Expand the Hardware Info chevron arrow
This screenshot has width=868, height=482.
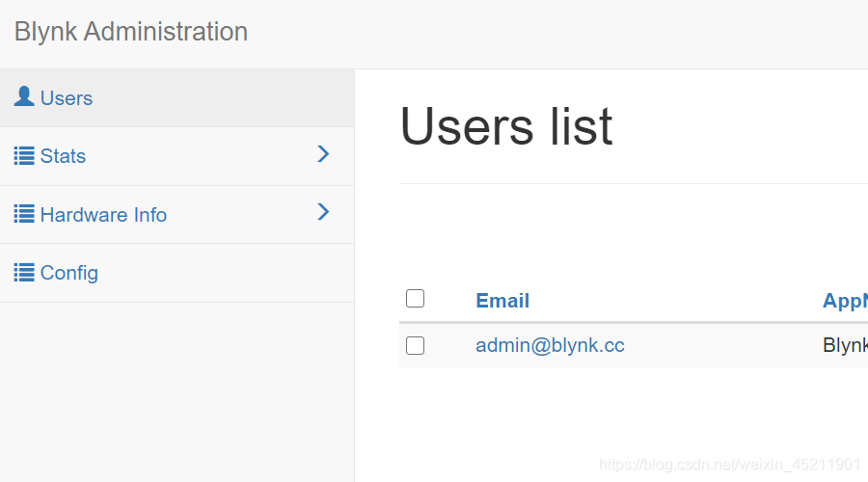click(323, 211)
